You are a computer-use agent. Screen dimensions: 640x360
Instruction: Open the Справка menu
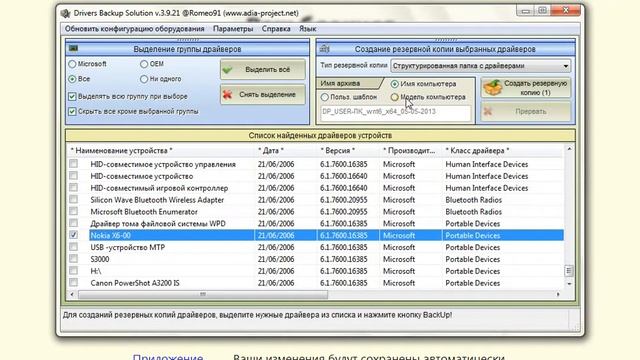(276, 29)
